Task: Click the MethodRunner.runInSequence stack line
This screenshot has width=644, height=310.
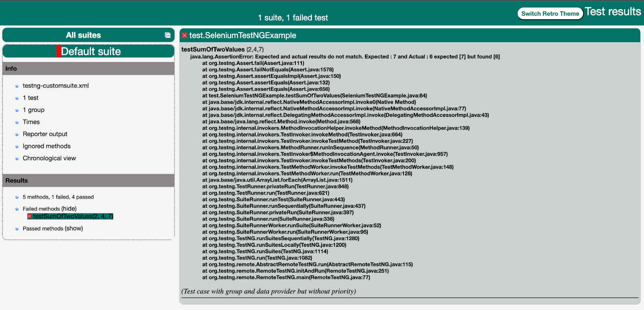Action: 310,148
